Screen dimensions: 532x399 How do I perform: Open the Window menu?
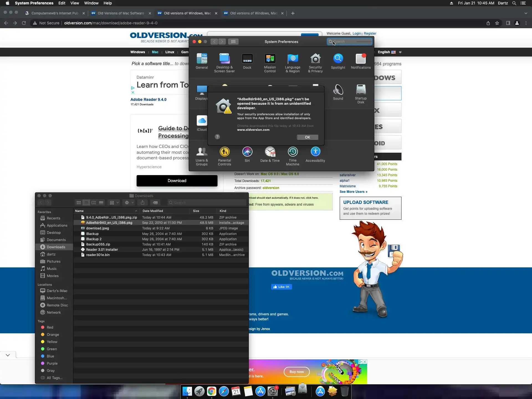coord(91,3)
